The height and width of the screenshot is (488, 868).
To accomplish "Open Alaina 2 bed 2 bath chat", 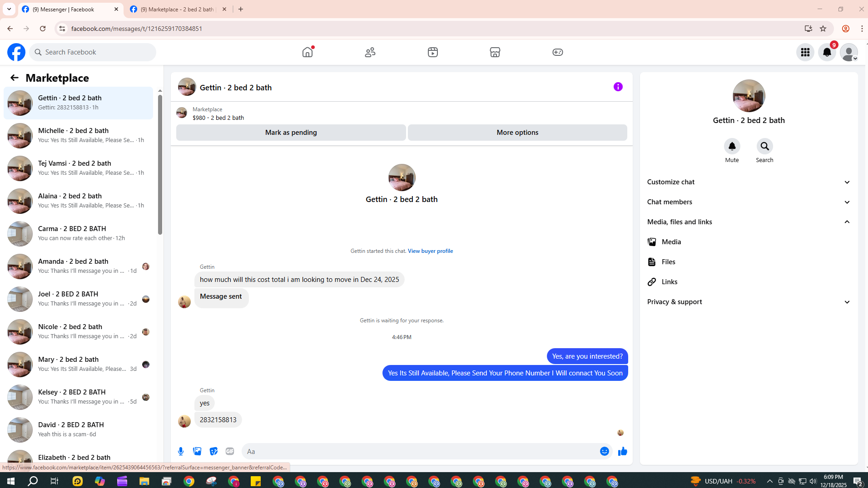I will point(78,201).
